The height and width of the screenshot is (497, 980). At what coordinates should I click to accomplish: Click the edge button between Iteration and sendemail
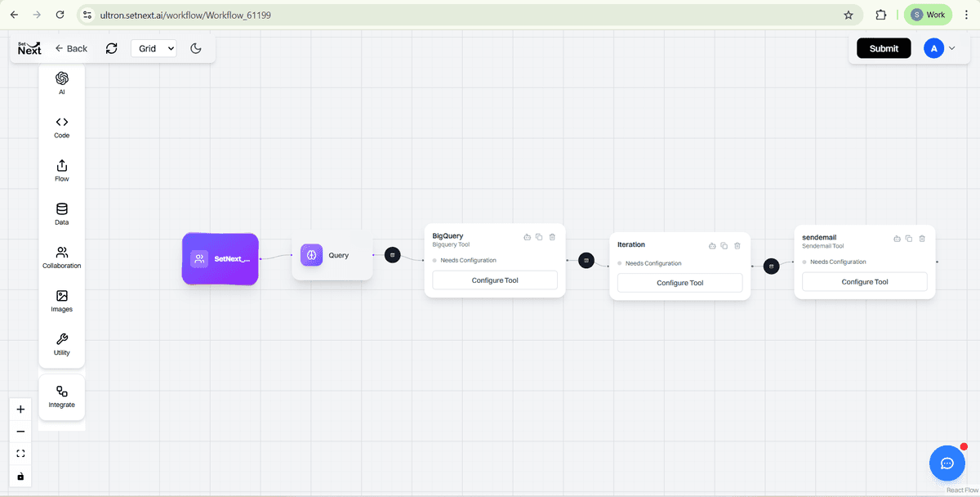click(772, 266)
